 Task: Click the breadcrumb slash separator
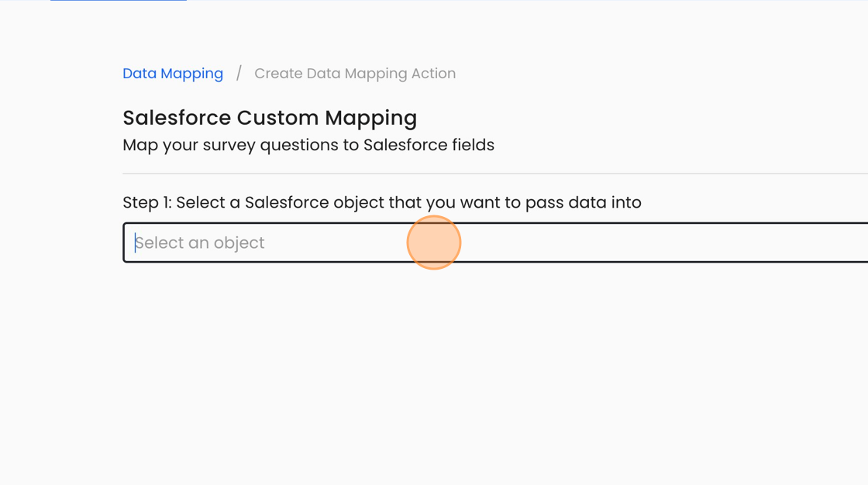click(239, 74)
